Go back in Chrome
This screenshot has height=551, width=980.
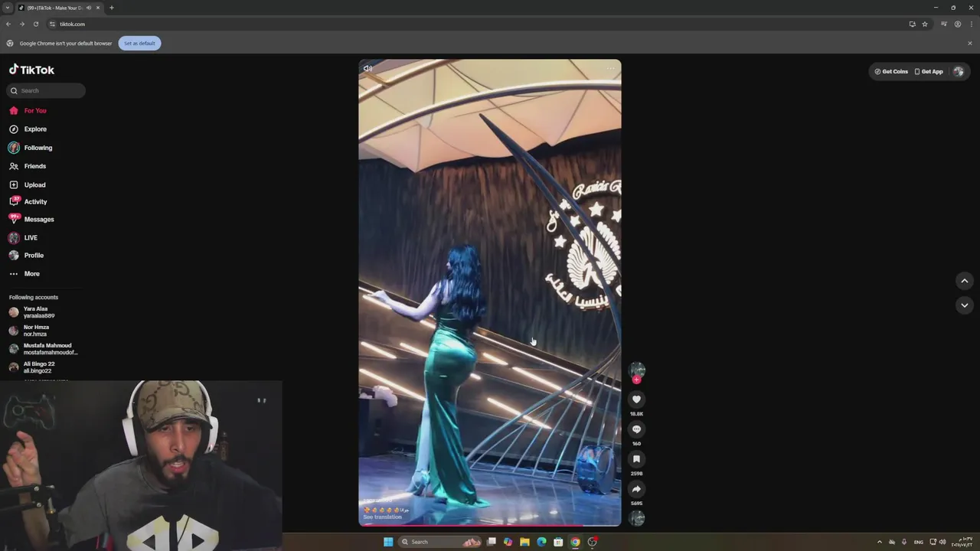(8, 24)
